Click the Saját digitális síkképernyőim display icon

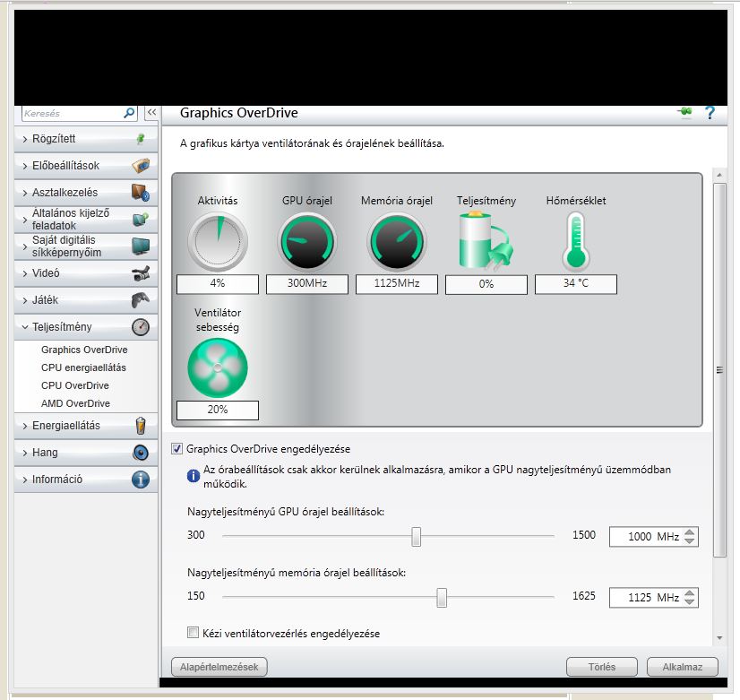(141, 246)
